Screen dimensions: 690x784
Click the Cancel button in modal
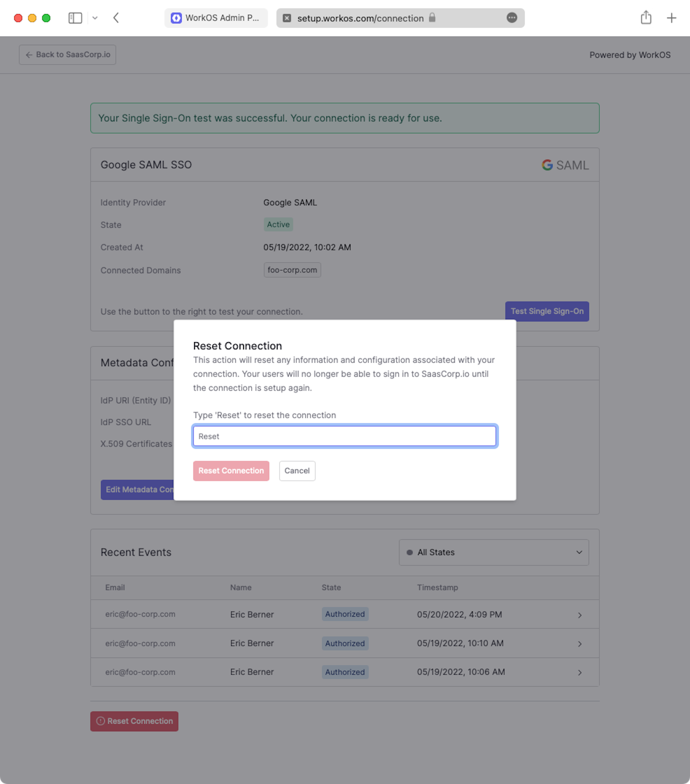[297, 471]
